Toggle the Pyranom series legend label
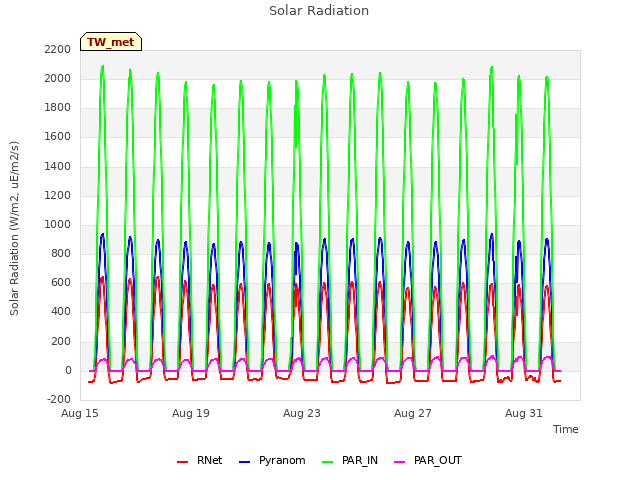 coord(282,460)
